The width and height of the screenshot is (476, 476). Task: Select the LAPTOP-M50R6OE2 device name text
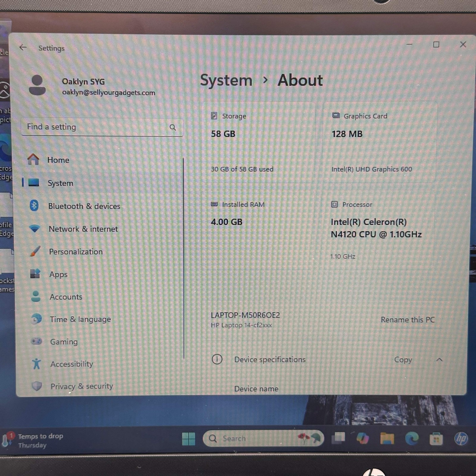[245, 315]
